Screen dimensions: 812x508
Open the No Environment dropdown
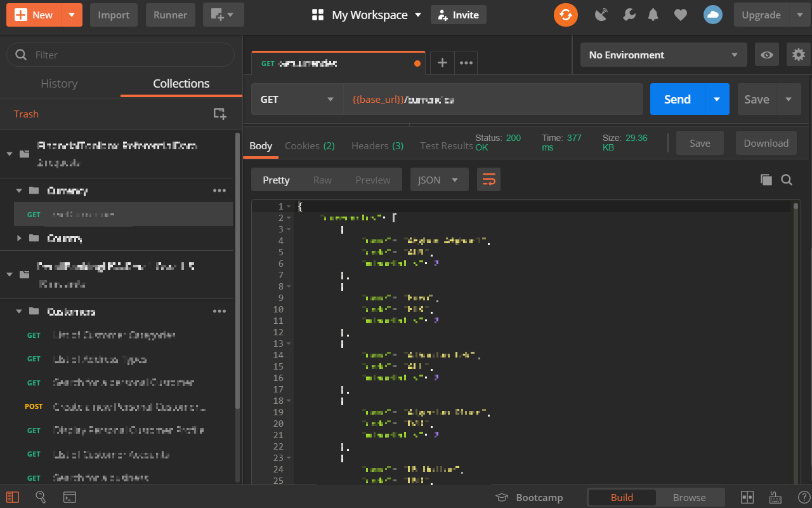pos(664,55)
